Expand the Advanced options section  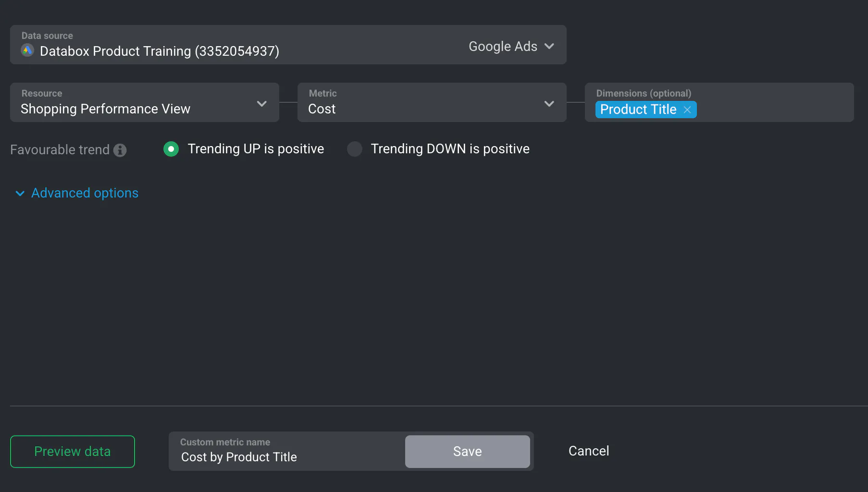tap(85, 193)
